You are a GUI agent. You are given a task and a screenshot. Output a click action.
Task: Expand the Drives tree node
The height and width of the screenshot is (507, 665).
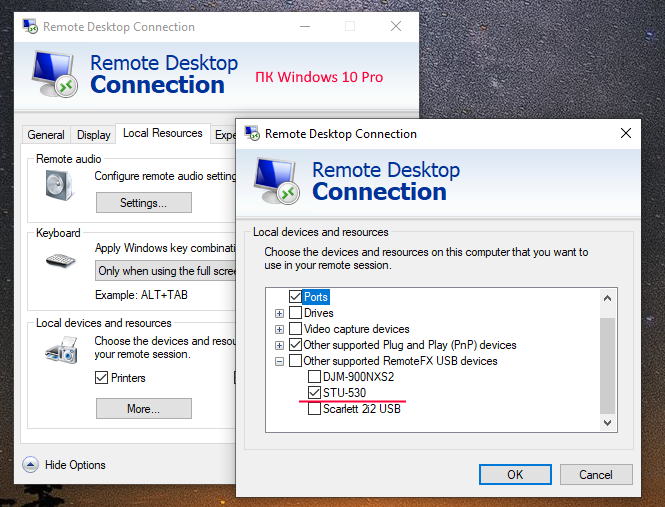click(280, 313)
